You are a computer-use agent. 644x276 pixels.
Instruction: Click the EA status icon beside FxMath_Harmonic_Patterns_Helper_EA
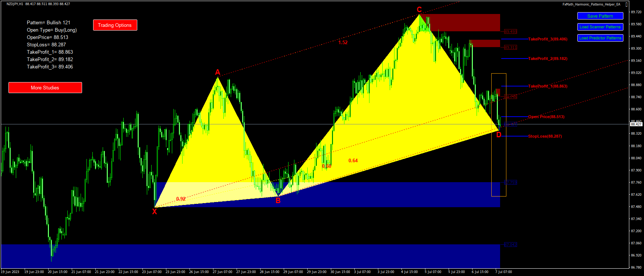[626, 4]
